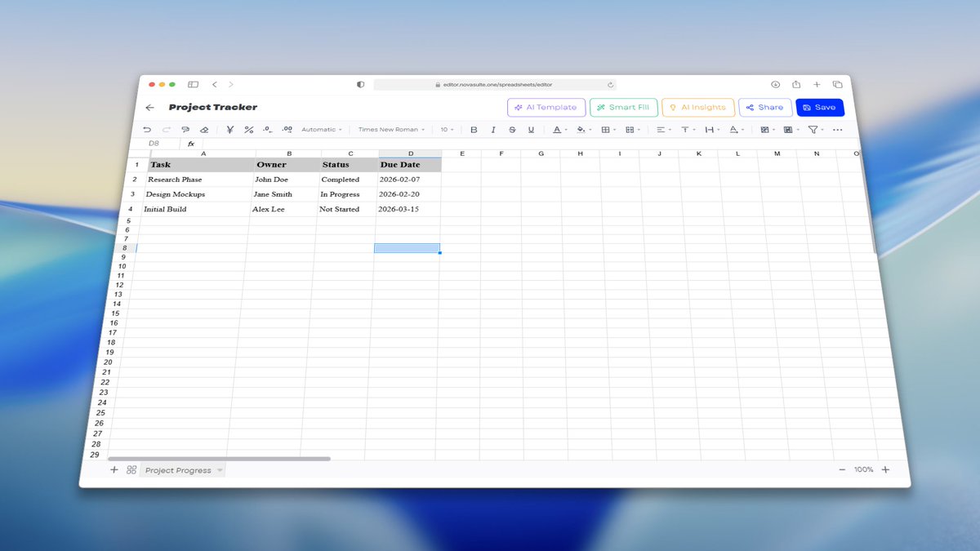Select column A header

(203, 153)
